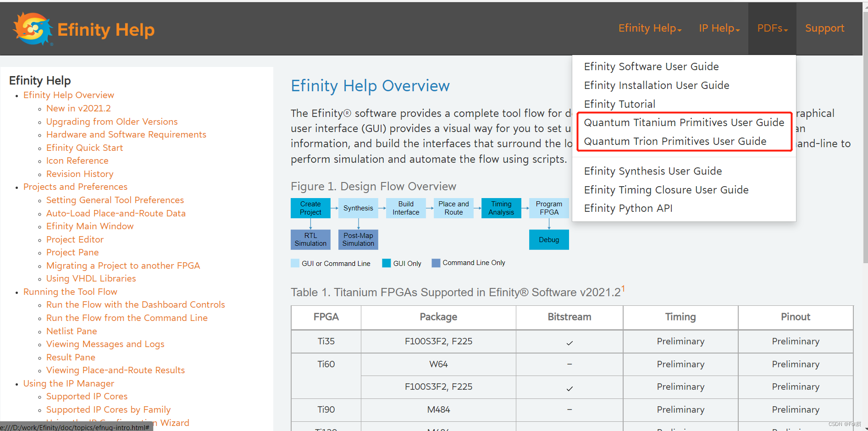Open the Efinity Tutorial PDF
This screenshot has height=431, width=868.
[x=619, y=104]
